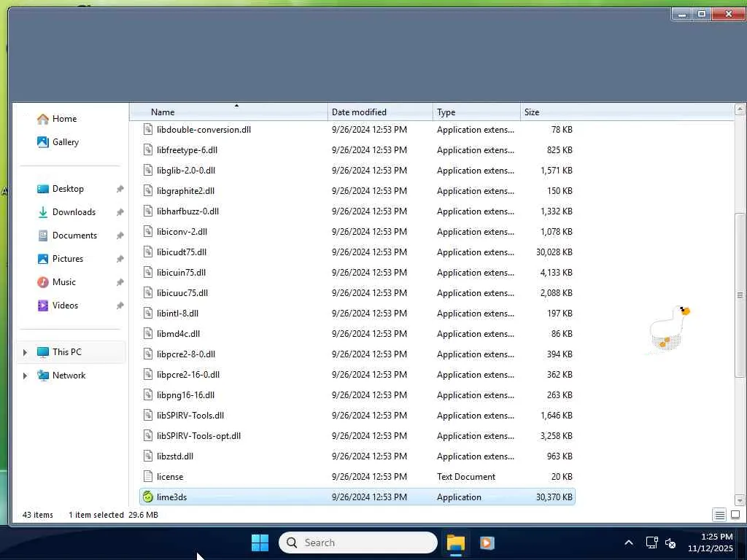Select the file libicuuc75.dll
Viewport: 747px width, 560px height.
[182, 293]
